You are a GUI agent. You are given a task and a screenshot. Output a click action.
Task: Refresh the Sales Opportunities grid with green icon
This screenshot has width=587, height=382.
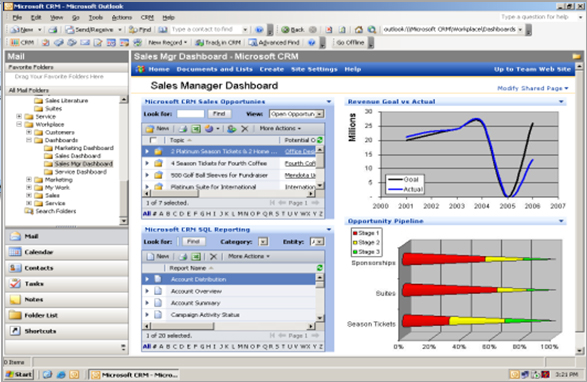pos(320,140)
